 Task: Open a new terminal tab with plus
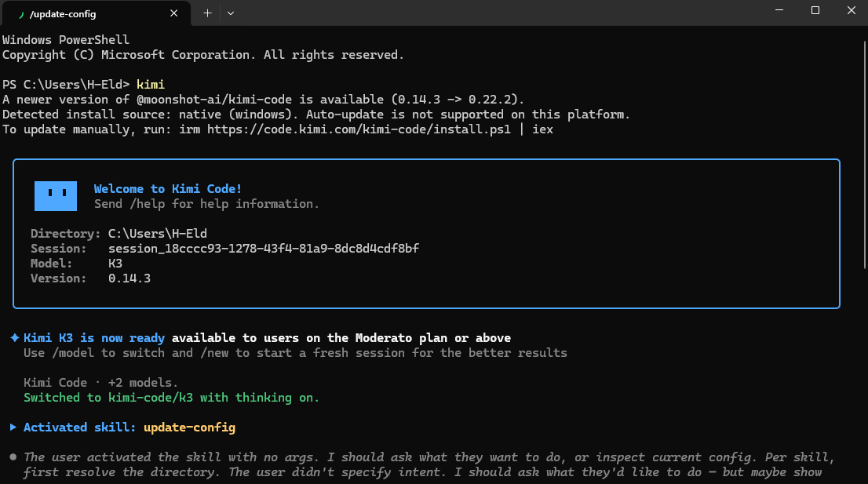(208, 13)
